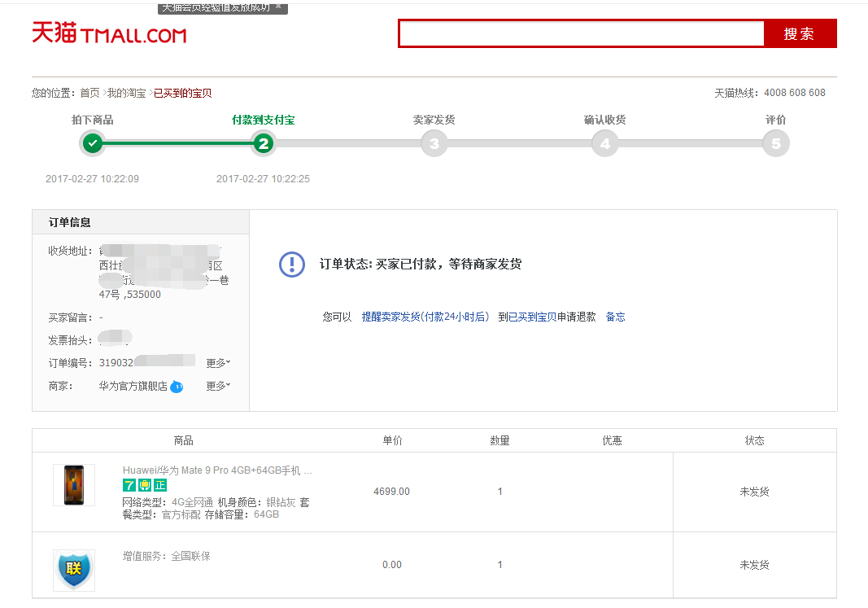Click the completed checkmark step circle
The image size is (868, 608).
(x=93, y=143)
